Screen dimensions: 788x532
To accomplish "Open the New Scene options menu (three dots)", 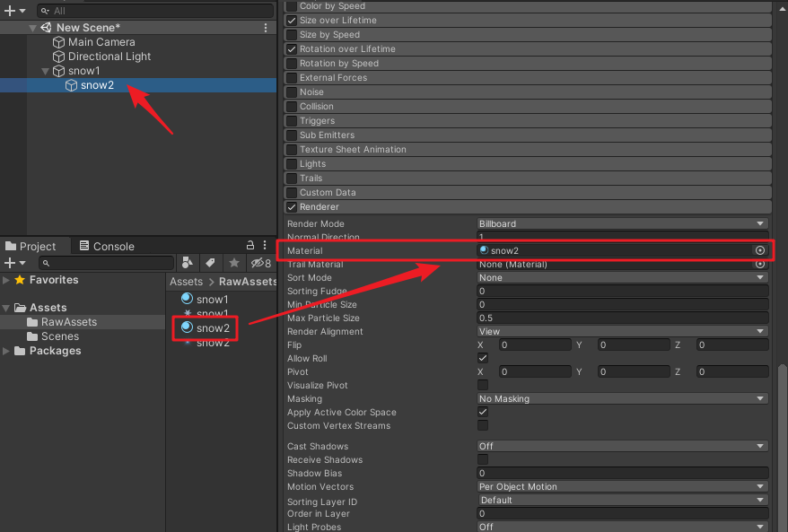I will tap(266, 28).
